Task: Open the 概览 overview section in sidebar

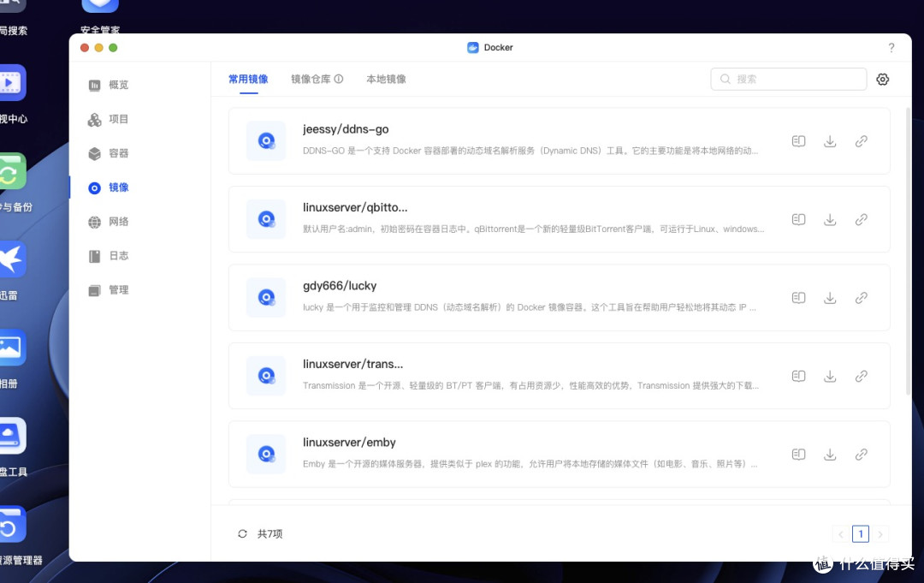Action: (x=109, y=85)
